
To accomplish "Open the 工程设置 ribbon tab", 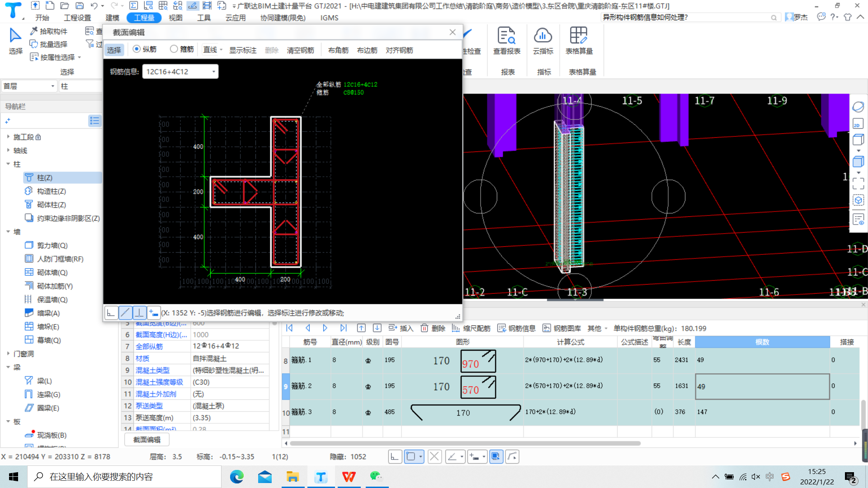I will click(77, 18).
